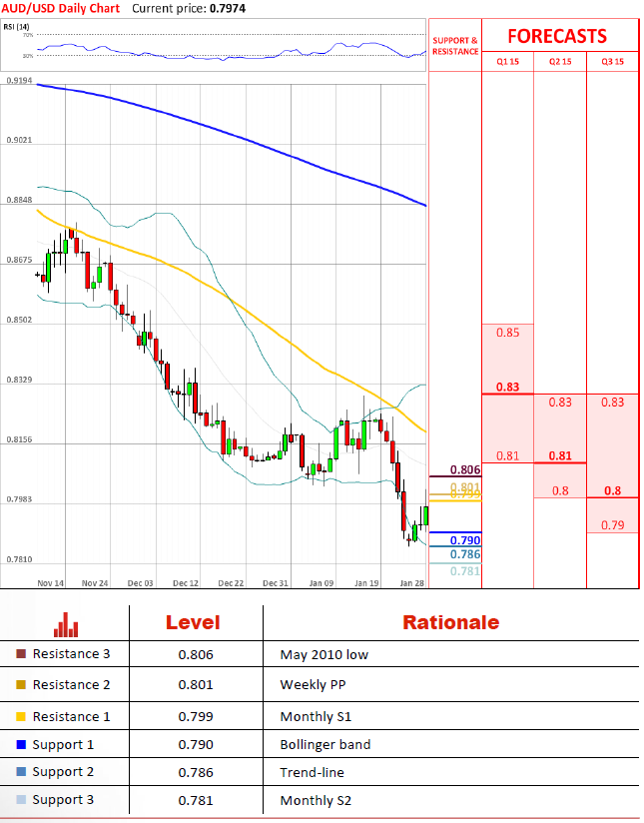Click the RSI (14) indicator label

16,26
